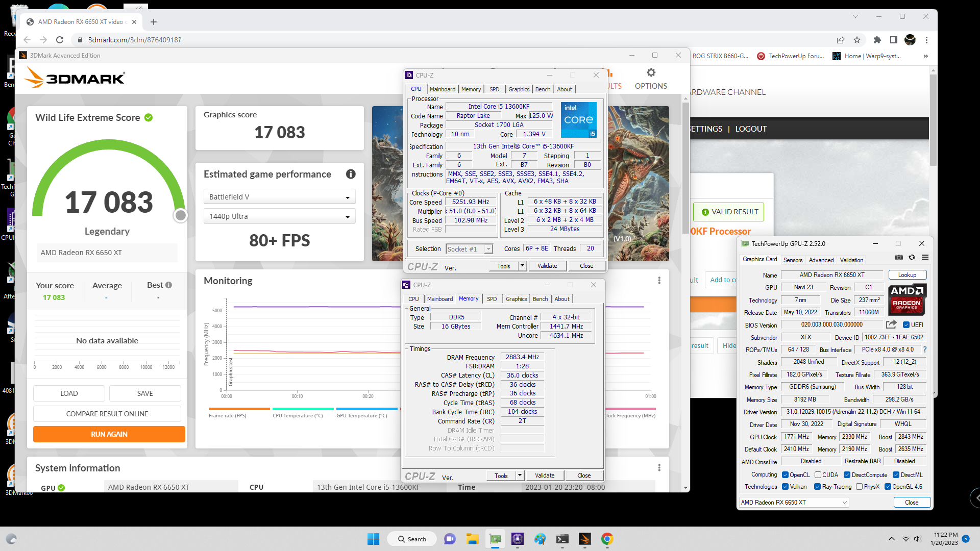This screenshot has height=551, width=980.
Task: Open a new browser tab
Action: [x=154, y=22]
